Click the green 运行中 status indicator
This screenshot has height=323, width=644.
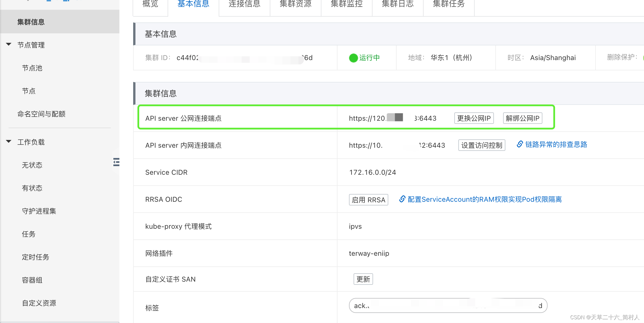click(353, 58)
